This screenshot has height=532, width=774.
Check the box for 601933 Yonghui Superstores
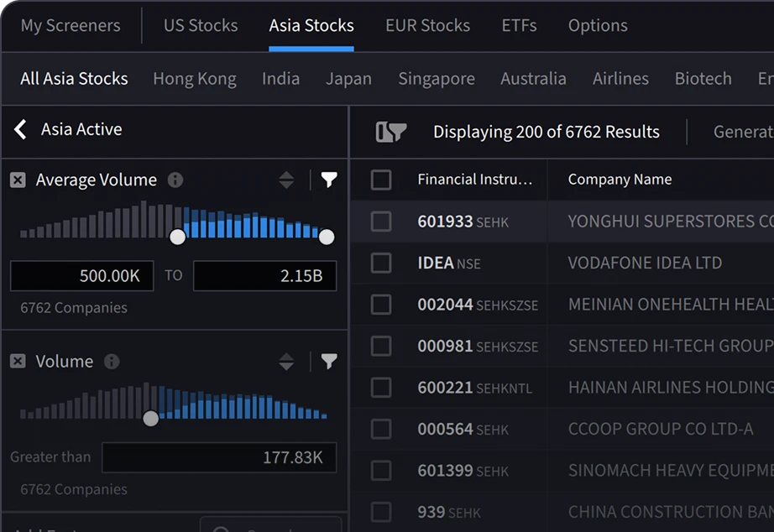click(x=381, y=222)
